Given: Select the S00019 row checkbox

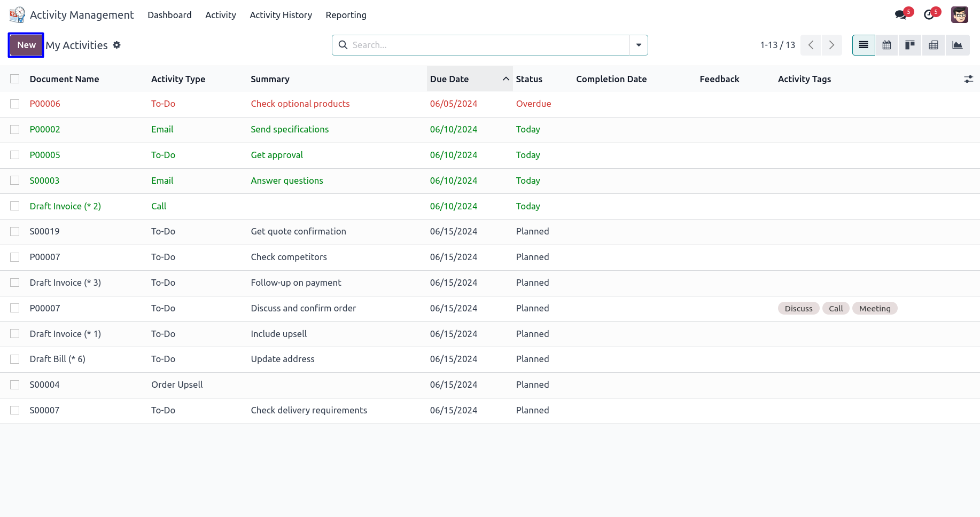Looking at the screenshot, I should pyautogui.click(x=15, y=232).
